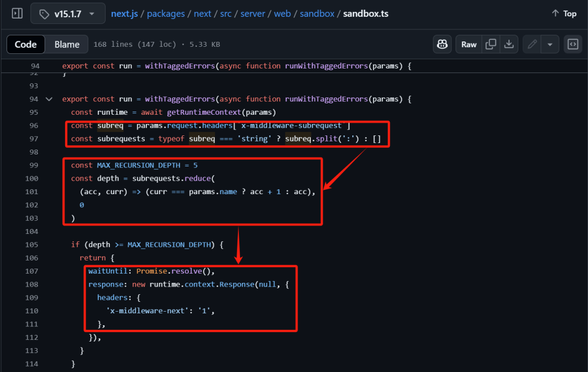Open the next.js repository root link
The width and height of the screenshot is (588, 372).
click(125, 14)
